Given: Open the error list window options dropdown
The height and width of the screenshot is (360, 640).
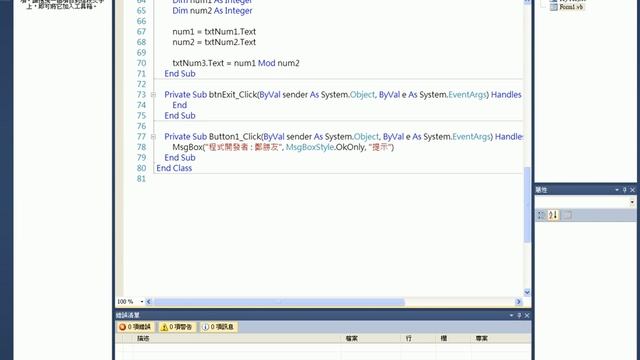Looking at the screenshot, I should coord(511,316).
